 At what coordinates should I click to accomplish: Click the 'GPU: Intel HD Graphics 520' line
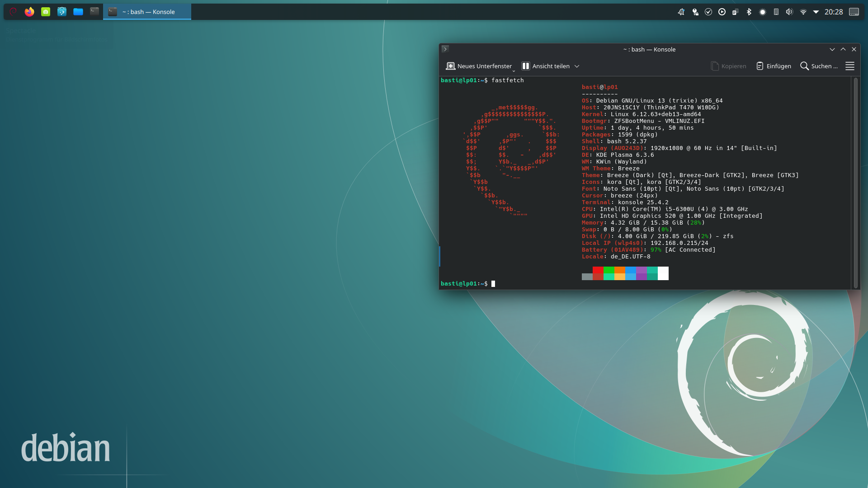point(672,216)
